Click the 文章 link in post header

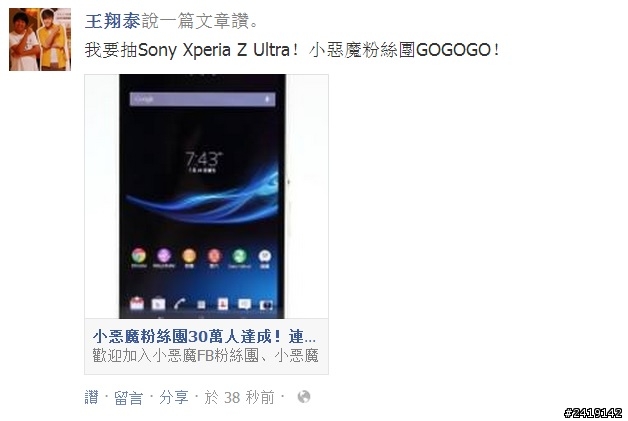click(213, 21)
